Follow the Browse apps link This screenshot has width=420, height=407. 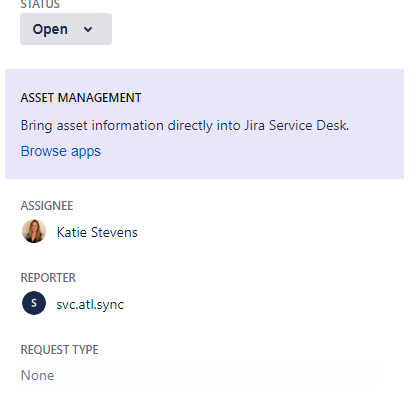tap(61, 151)
